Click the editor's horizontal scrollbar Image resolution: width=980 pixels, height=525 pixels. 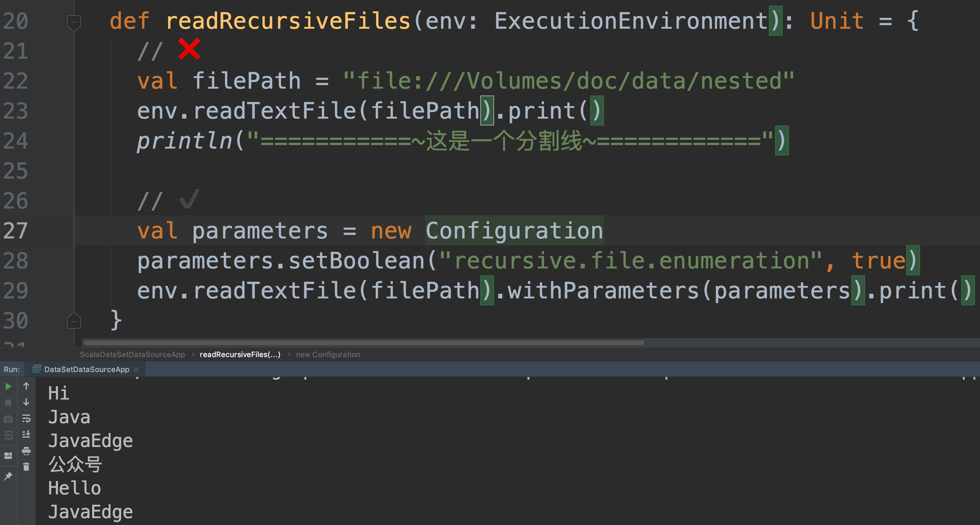pyautogui.click(x=363, y=342)
